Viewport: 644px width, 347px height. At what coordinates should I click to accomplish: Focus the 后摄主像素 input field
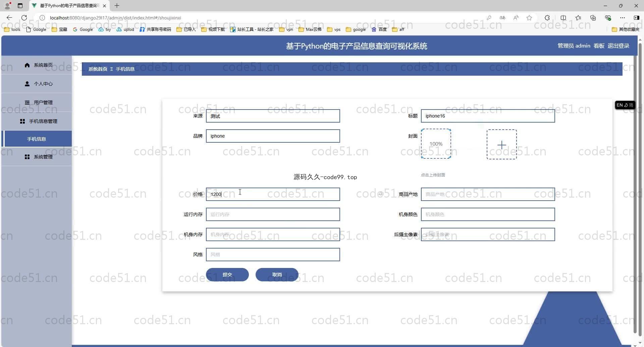pyautogui.click(x=488, y=234)
